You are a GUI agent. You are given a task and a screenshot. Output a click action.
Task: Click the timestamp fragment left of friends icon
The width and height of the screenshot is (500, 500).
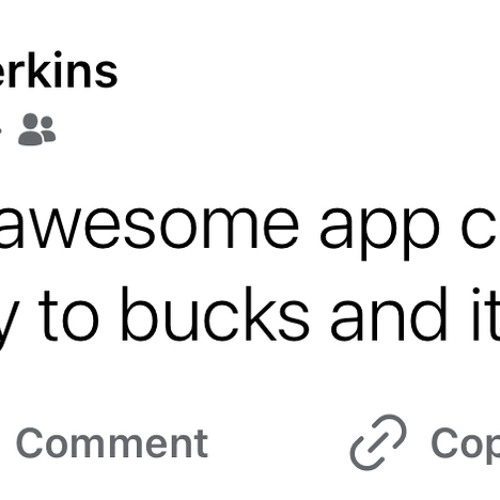click(x=1, y=132)
